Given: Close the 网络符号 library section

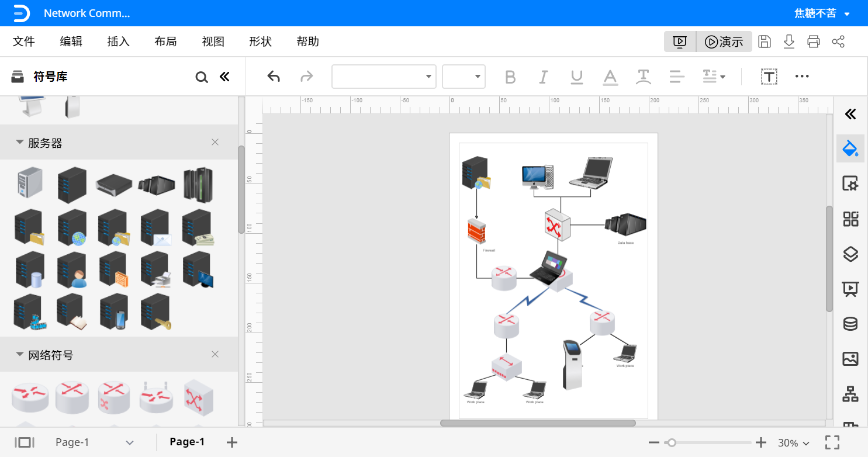Looking at the screenshot, I should coord(215,354).
